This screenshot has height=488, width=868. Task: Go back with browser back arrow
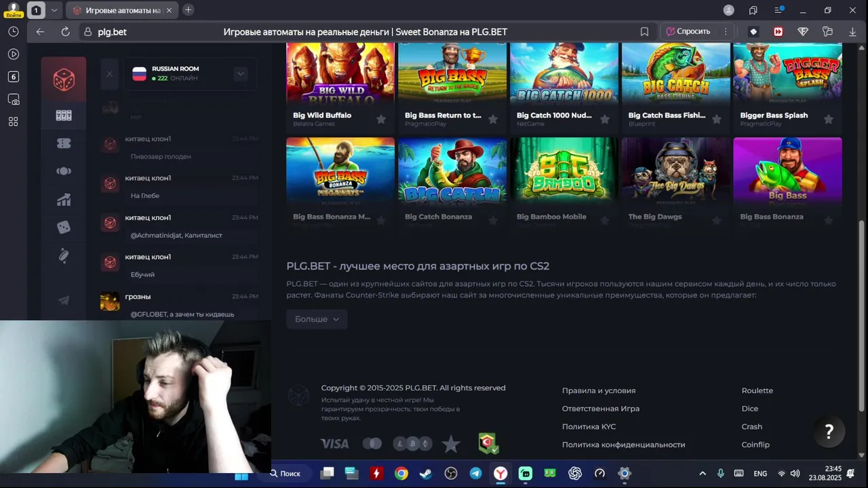pyautogui.click(x=40, y=32)
